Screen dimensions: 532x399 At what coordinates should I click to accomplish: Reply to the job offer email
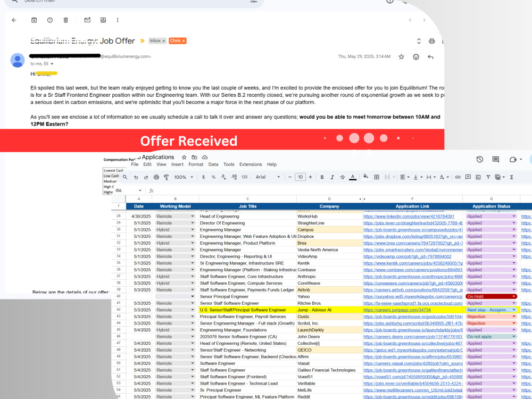430,57
